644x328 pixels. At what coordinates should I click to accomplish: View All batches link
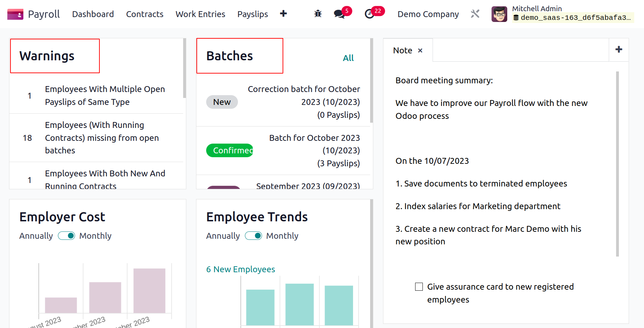point(348,58)
